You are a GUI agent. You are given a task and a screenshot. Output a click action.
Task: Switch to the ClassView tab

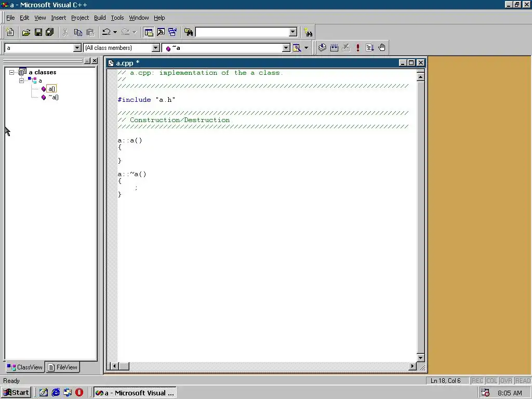click(x=25, y=367)
